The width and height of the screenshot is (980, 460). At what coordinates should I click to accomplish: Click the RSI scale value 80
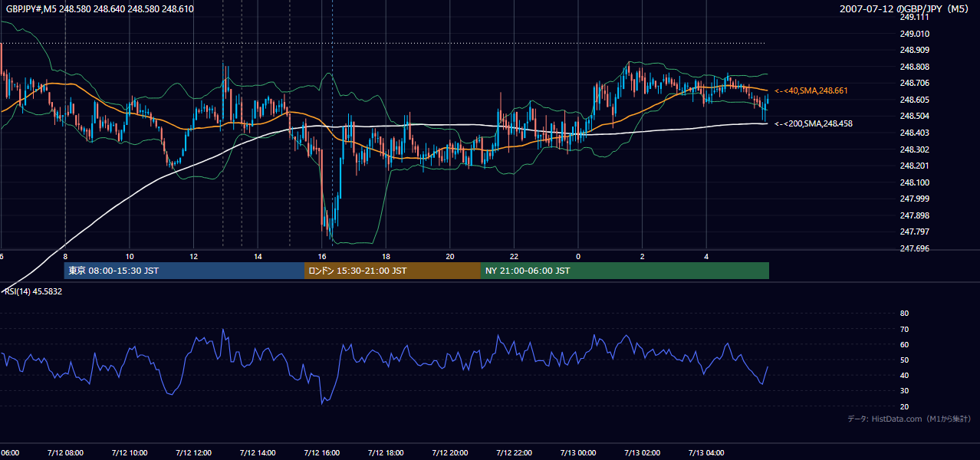pyautogui.click(x=904, y=314)
